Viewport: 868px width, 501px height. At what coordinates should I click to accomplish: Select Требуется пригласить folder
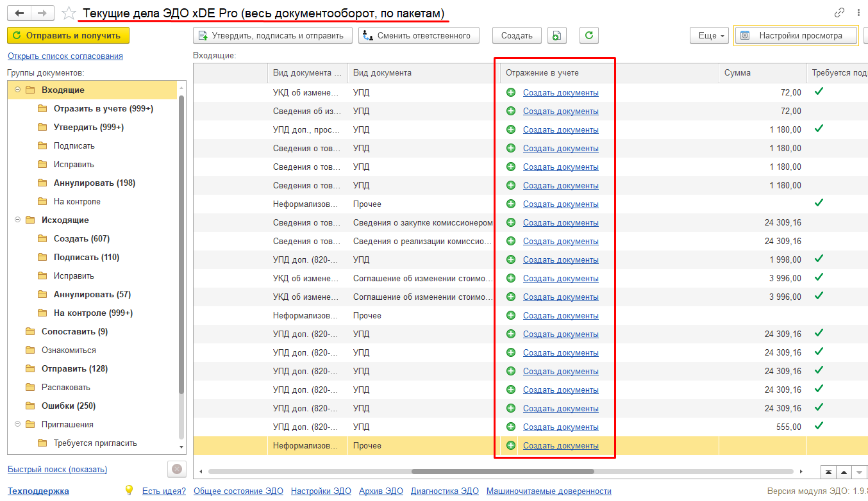pyautogui.click(x=95, y=443)
